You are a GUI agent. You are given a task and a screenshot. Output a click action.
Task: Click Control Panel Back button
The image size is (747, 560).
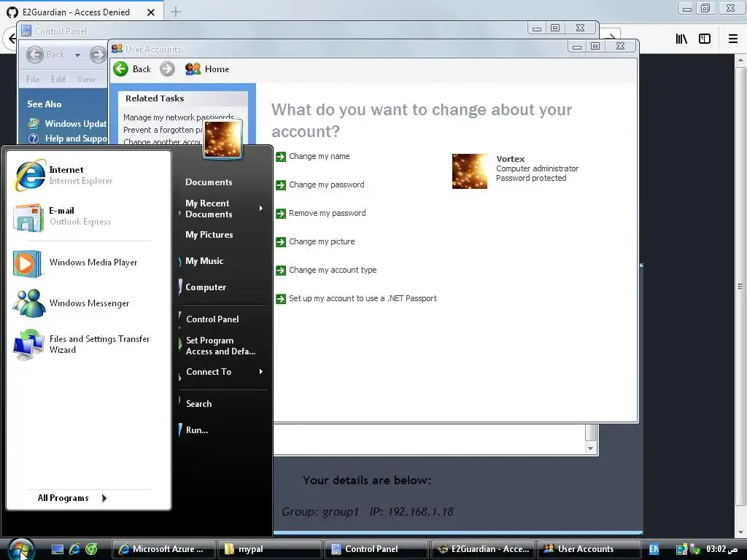click(47, 55)
